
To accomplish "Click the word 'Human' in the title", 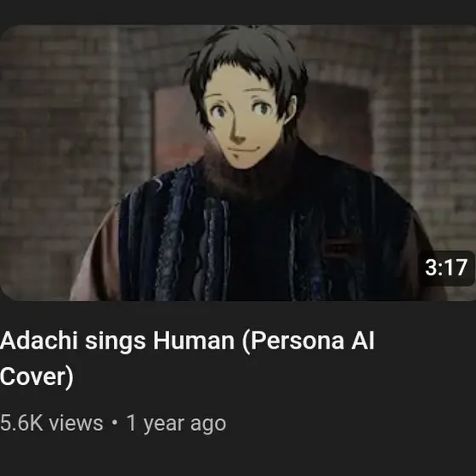I will point(194,340).
